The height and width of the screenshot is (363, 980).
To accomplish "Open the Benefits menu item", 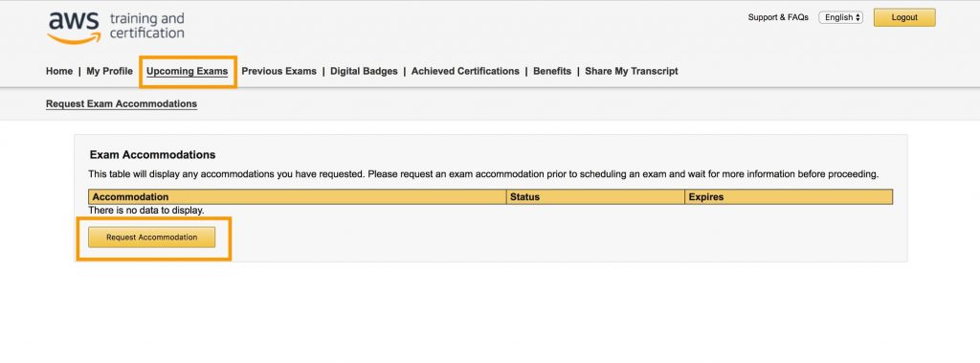I will tap(552, 71).
